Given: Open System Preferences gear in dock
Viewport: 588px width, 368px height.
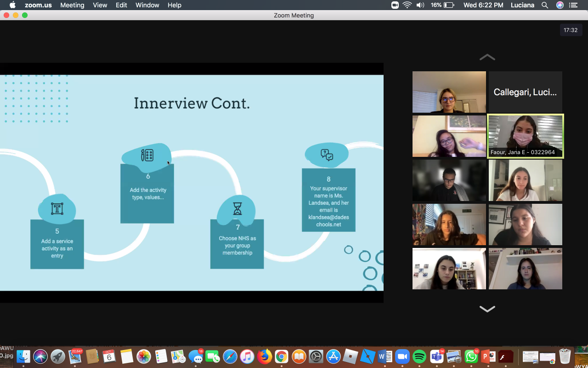Looking at the screenshot, I should tap(316, 356).
